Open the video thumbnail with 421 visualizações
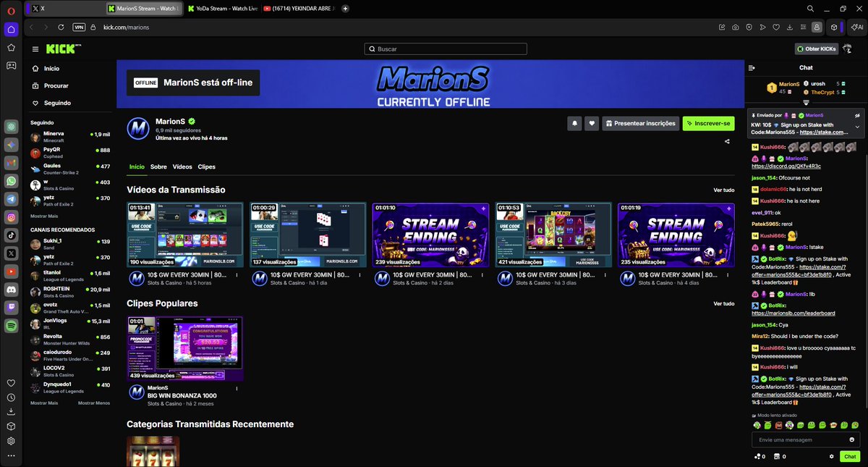The height and width of the screenshot is (467, 868). coord(553,235)
